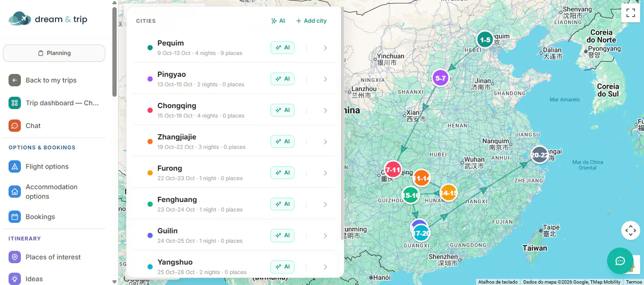The image size is (644, 285).
Task: Open the three-dot menu for Zhangjiajie
Action: (306, 142)
